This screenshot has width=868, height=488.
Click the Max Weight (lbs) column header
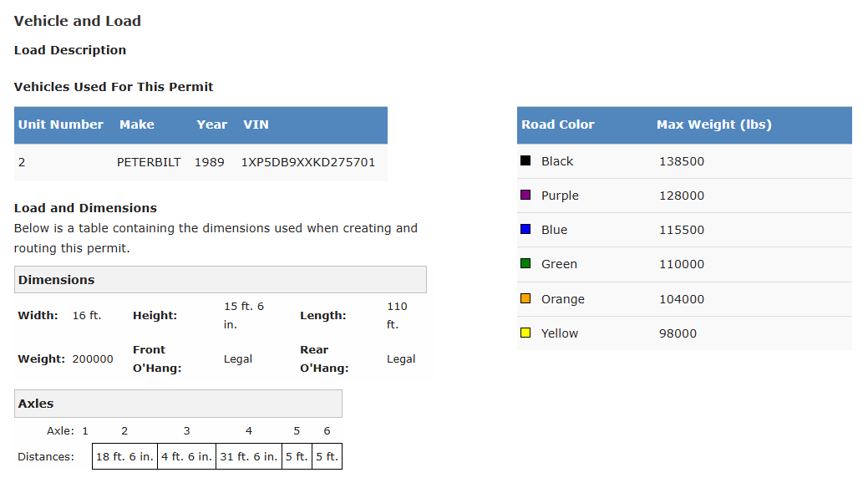(714, 125)
